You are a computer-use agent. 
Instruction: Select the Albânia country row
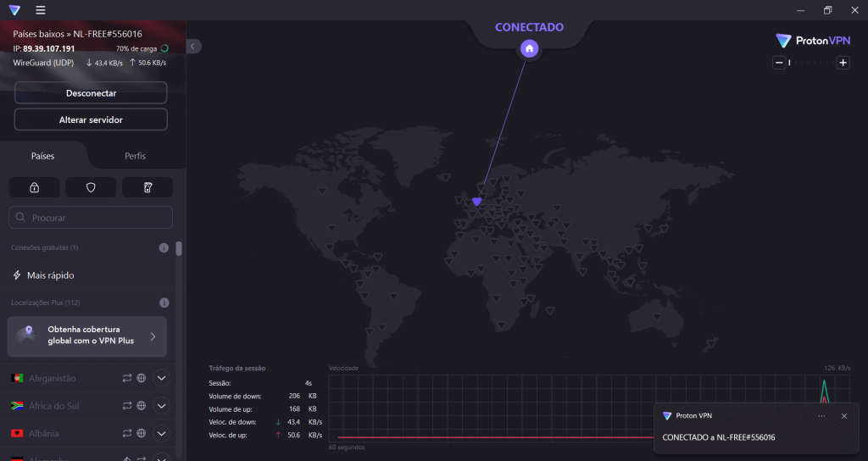[87, 433]
